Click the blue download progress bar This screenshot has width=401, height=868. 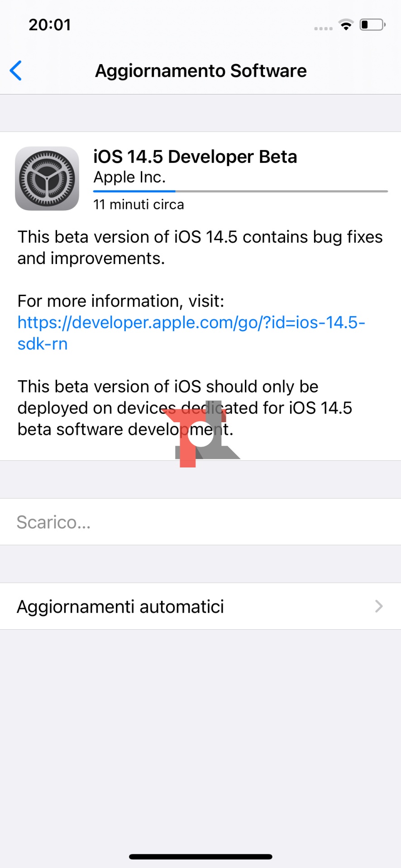click(134, 191)
